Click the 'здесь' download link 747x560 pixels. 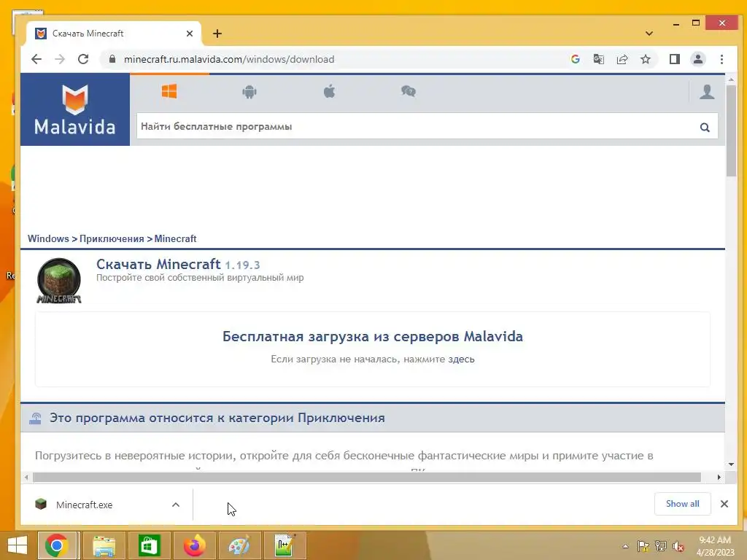[x=461, y=359]
